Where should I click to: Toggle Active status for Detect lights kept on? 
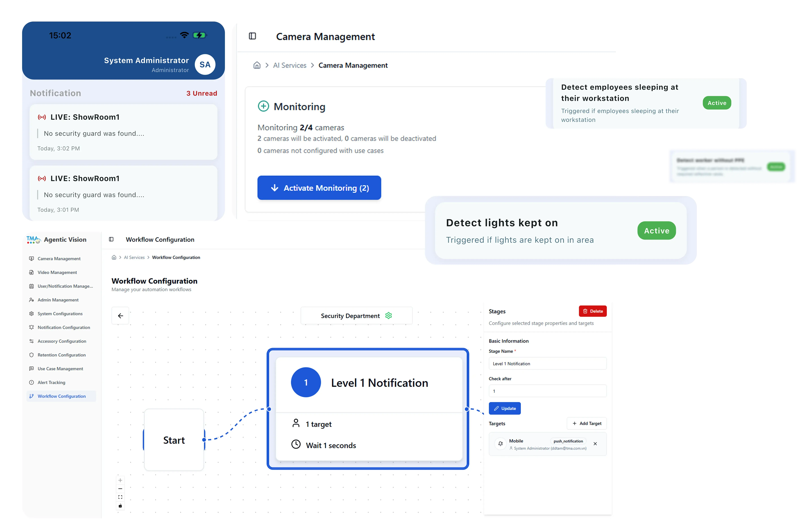[657, 231]
